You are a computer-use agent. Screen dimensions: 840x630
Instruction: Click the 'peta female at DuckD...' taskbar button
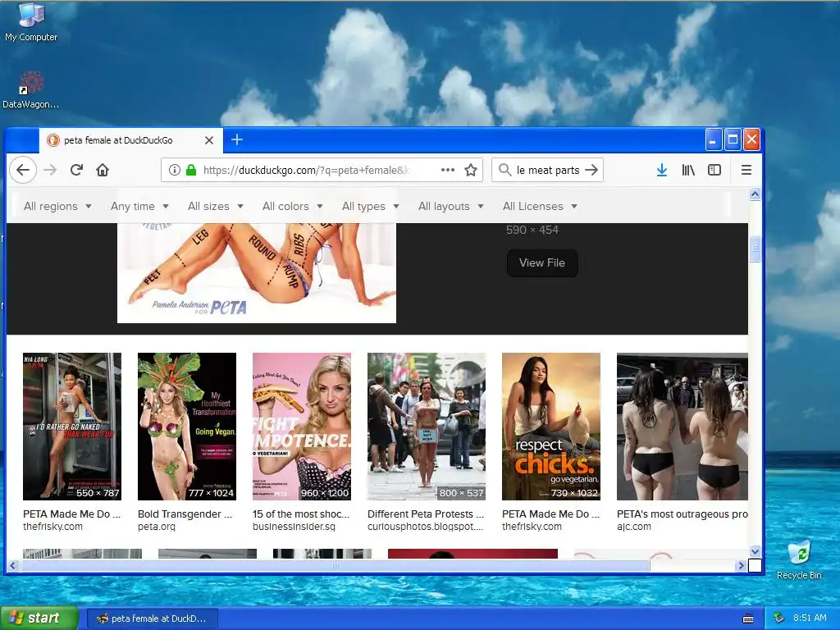(x=153, y=619)
